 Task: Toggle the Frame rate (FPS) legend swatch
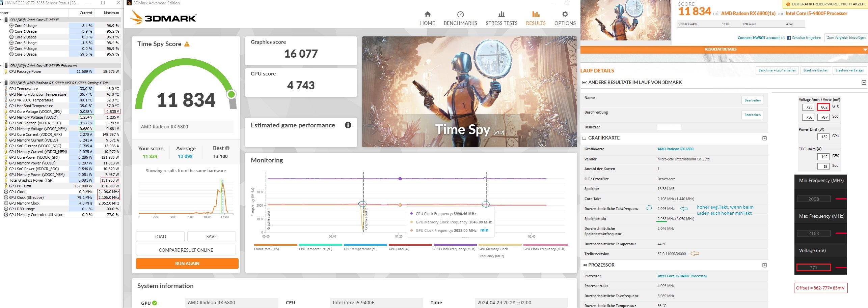275,245
